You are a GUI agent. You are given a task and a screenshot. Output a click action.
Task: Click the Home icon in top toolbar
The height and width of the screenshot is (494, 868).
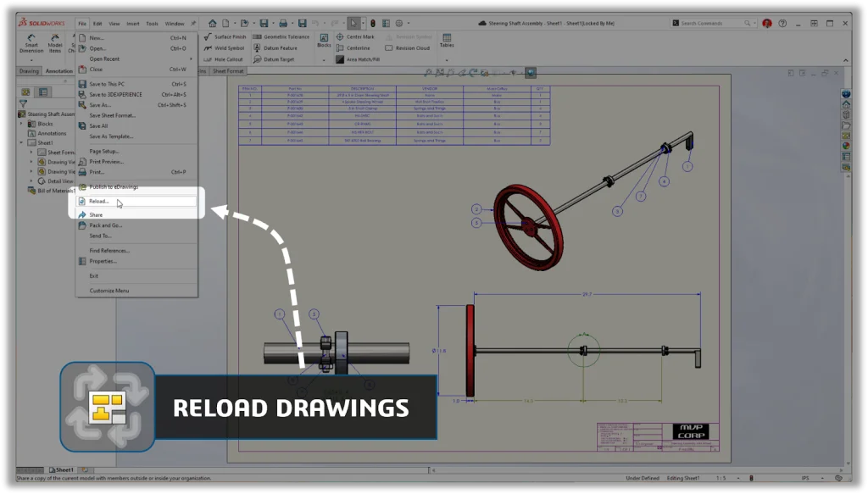click(x=212, y=24)
